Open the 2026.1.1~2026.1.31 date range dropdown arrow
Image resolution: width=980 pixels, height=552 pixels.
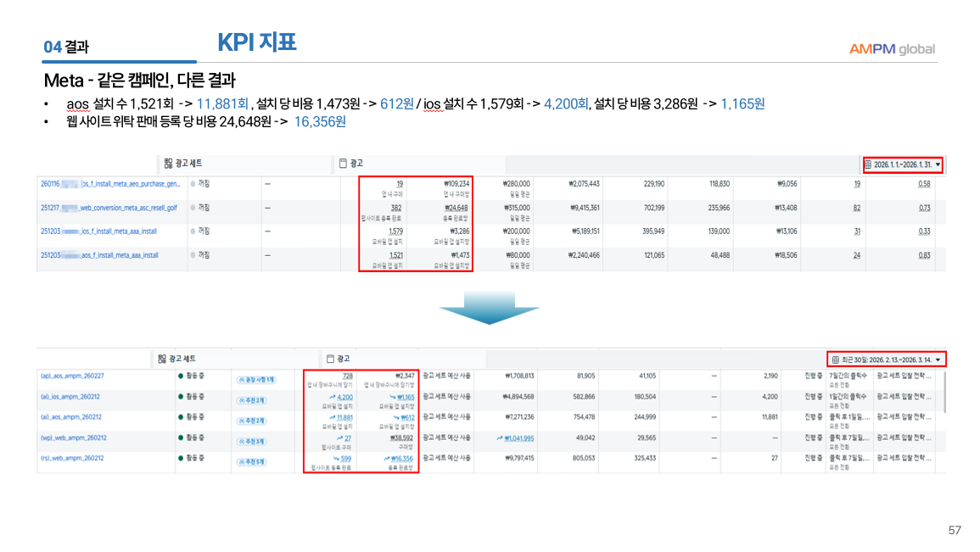click(x=938, y=164)
